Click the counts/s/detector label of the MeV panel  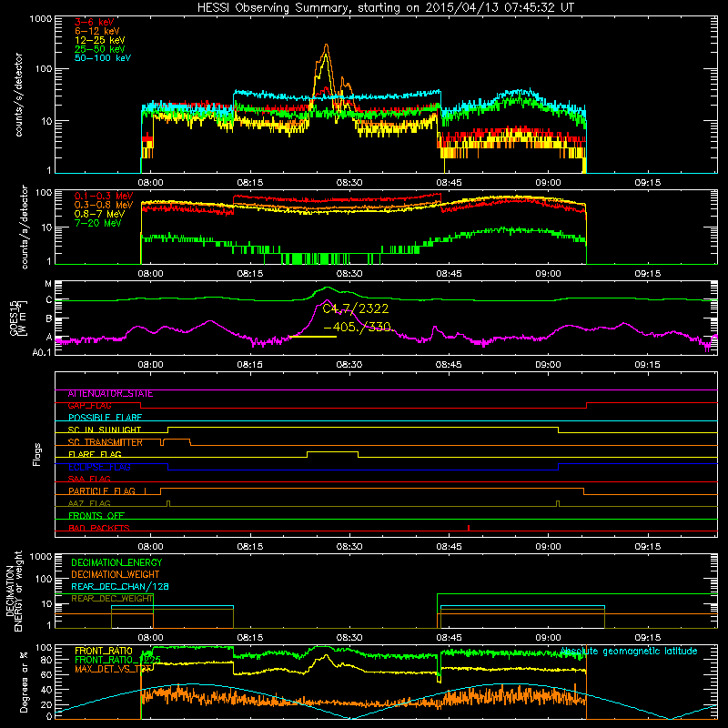coord(25,227)
